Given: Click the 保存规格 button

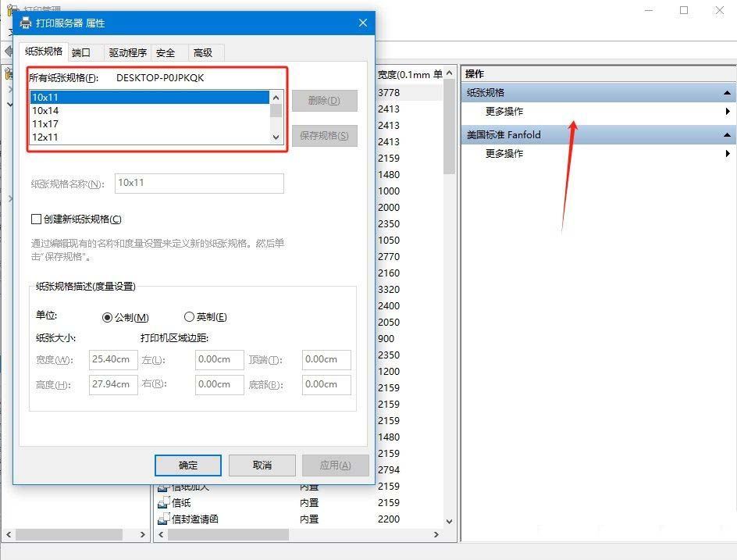Looking at the screenshot, I should (326, 137).
